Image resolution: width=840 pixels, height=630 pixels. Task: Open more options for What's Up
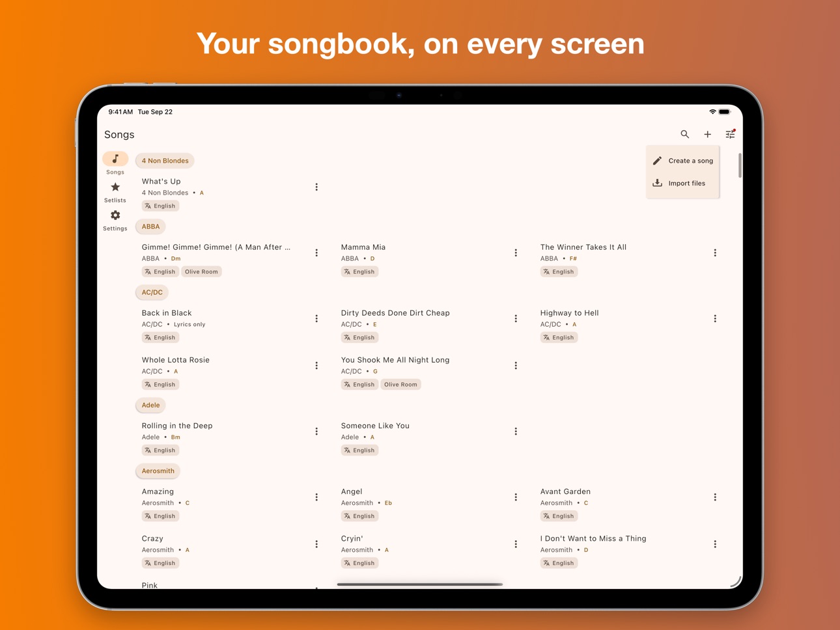pos(316,187)
